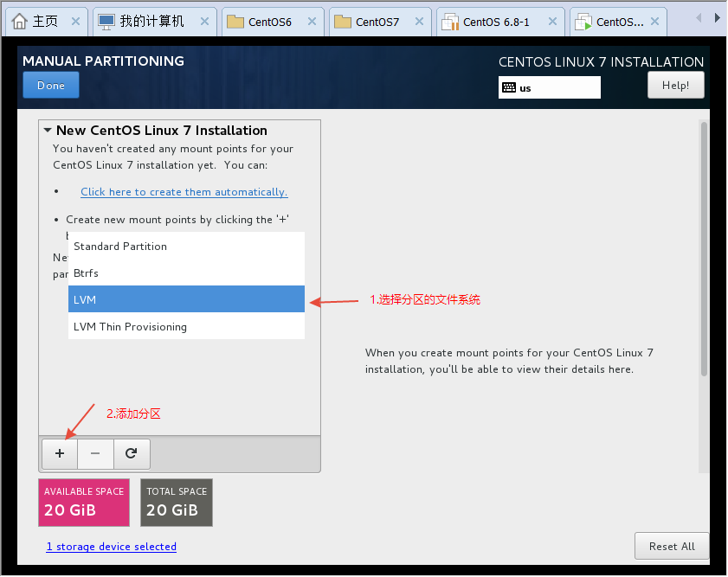Close the running CentOS... tab

click(654, 22)
